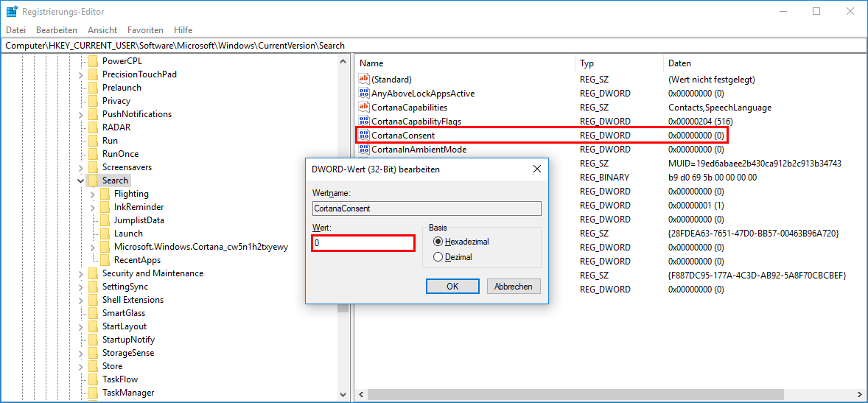Open the Favoriten menu
The height and width of the screenshot is (403, 868).
(145, 30)
